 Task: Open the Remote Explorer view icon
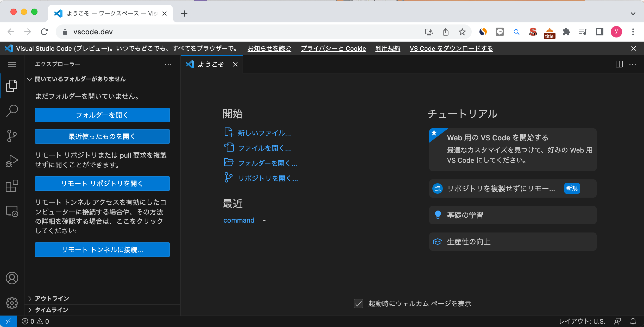click(12, 211)
